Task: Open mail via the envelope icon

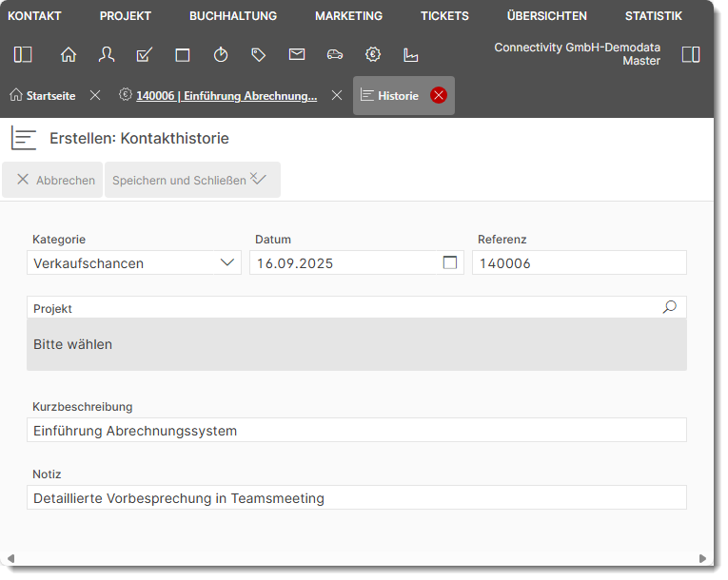Action: 297,55
